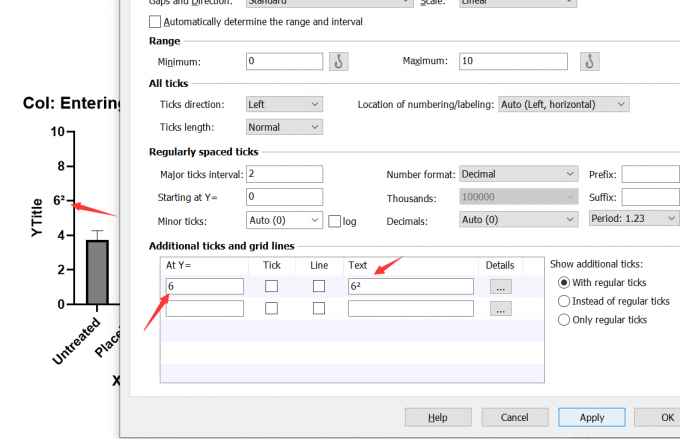This screenshot has height=439, width=680.
Task: Click the gray bar in the graph
Action: point(97,272)
